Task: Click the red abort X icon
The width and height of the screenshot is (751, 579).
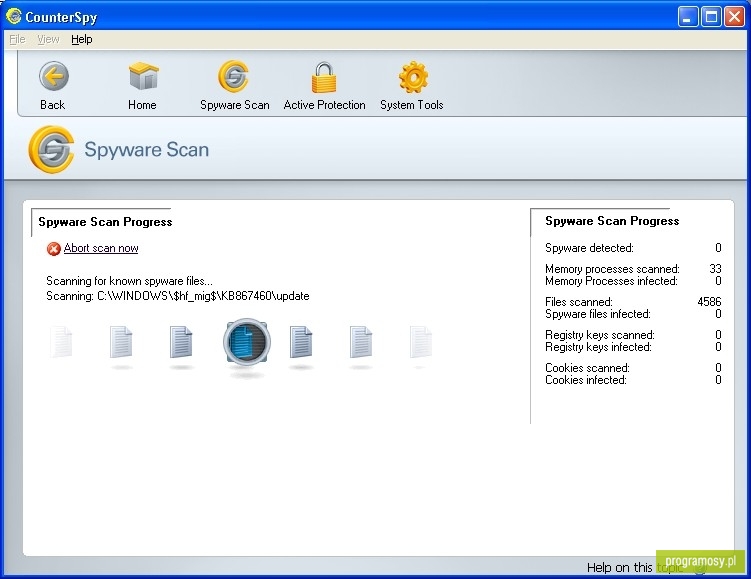Action: 54,249
